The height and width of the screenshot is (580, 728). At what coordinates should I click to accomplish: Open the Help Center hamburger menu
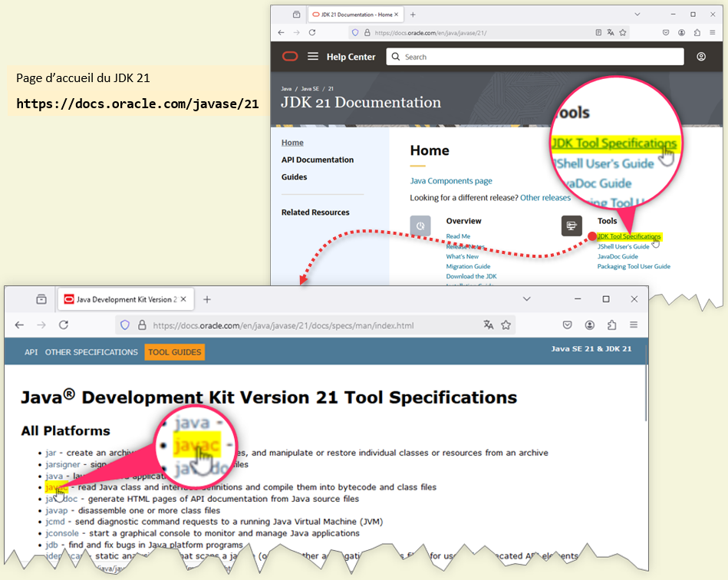(x=313, y=57)
